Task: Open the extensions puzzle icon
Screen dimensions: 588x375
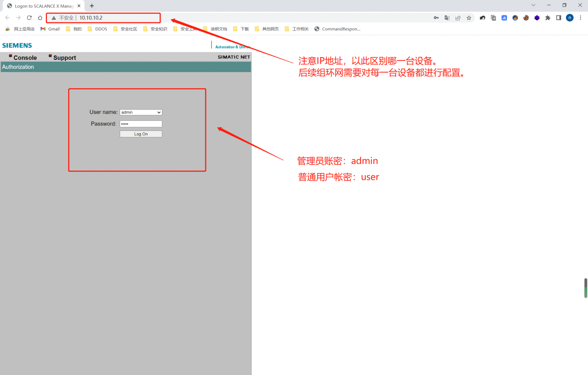Action: coord(548,18)
